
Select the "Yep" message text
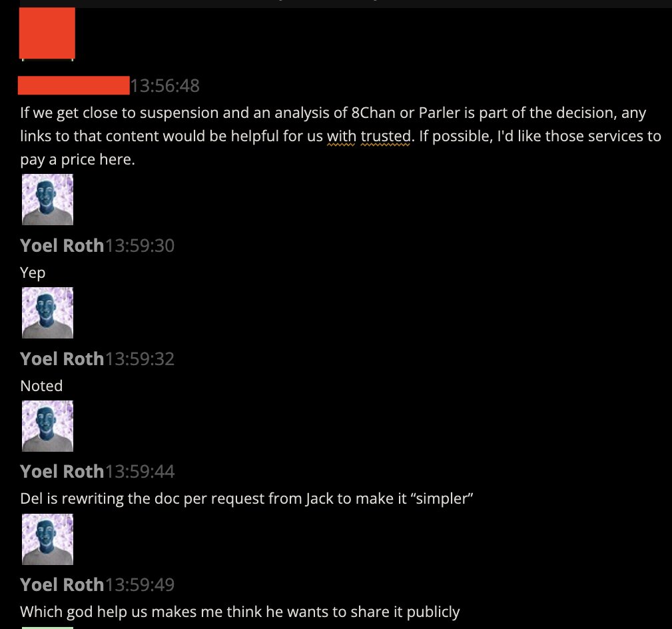pyautogui.click(x=33, y=273)
